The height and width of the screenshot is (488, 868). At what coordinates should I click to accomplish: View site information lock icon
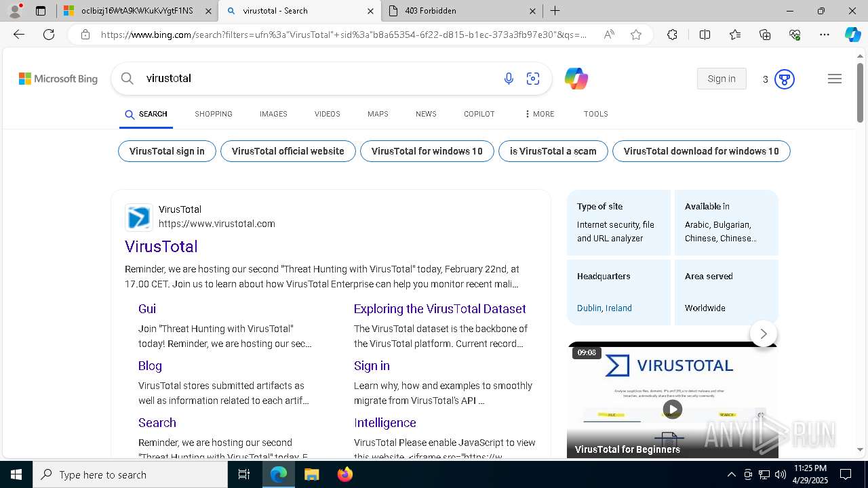85,35
